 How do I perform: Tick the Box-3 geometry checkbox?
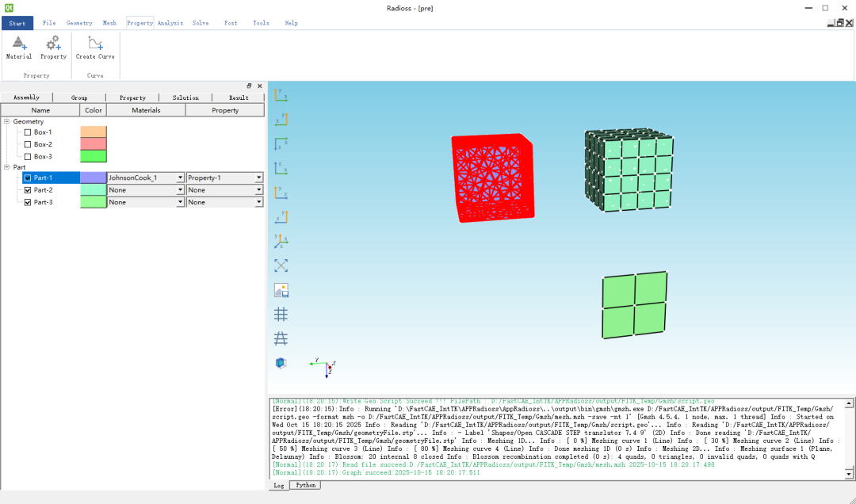coord(28,156)
